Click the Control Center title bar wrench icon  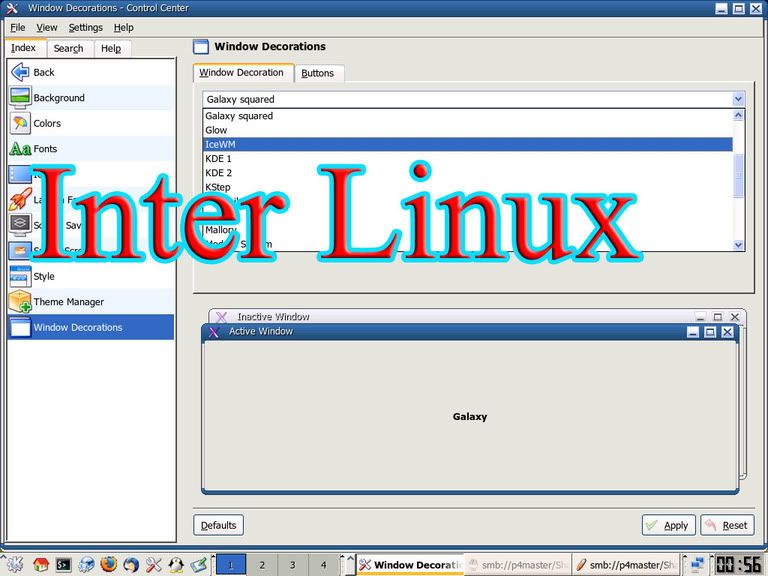[12, 8]
